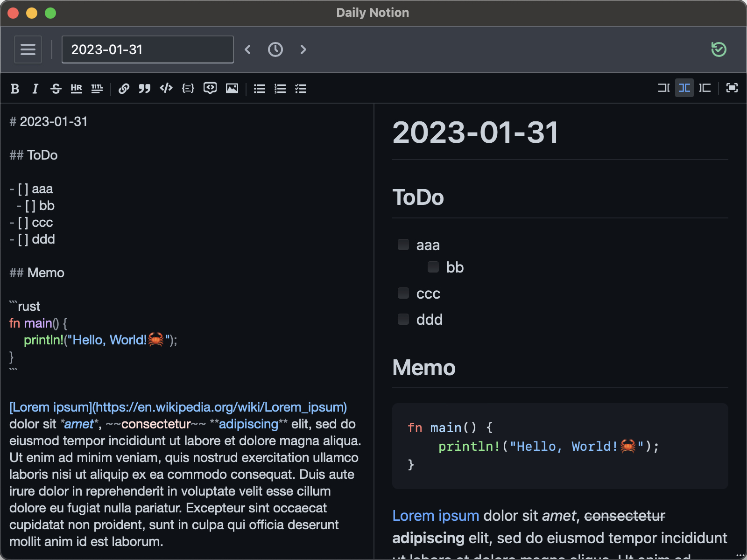The height and width of the screenshot is (560, 747).
Task: Insert a checklist
Action: [x=301, y=88]
